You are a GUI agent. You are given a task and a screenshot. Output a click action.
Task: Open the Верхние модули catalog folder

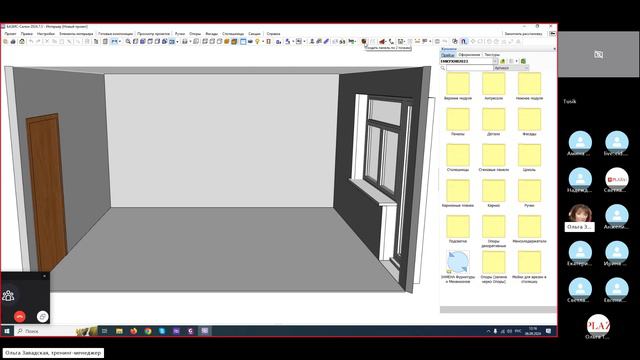[458, 87]
